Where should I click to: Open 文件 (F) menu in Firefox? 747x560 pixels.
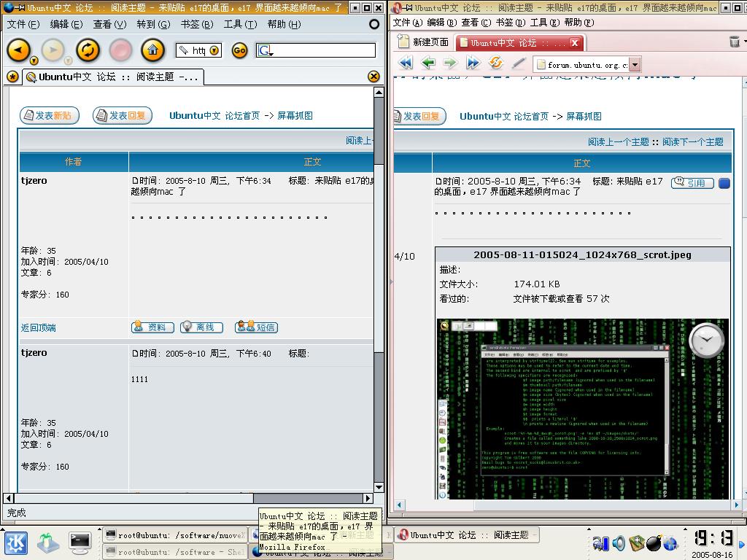(23, 24)
